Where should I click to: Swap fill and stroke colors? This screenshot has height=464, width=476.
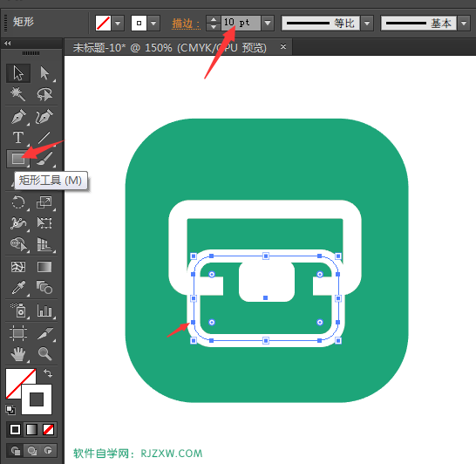pyautogui.click(x=48, y=373)
